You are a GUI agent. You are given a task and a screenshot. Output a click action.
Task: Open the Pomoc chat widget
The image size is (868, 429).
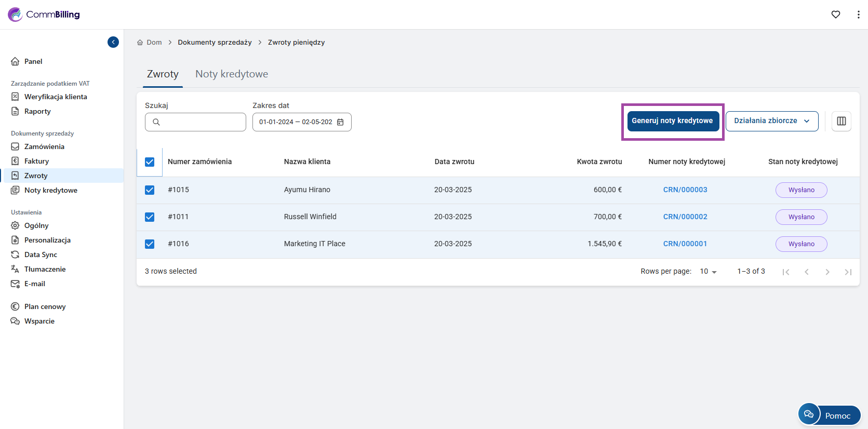(829, 415)
